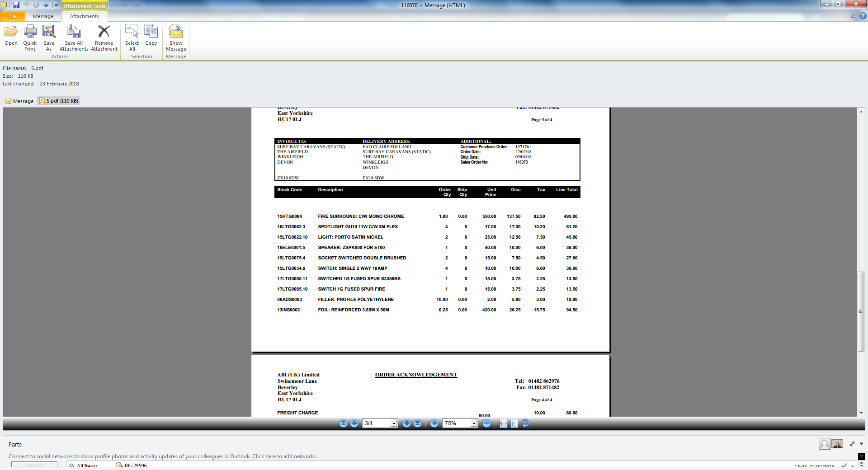
Task: Click the description FILLER: PROFILE POLYETHYLENE
Action: point(356,300)
